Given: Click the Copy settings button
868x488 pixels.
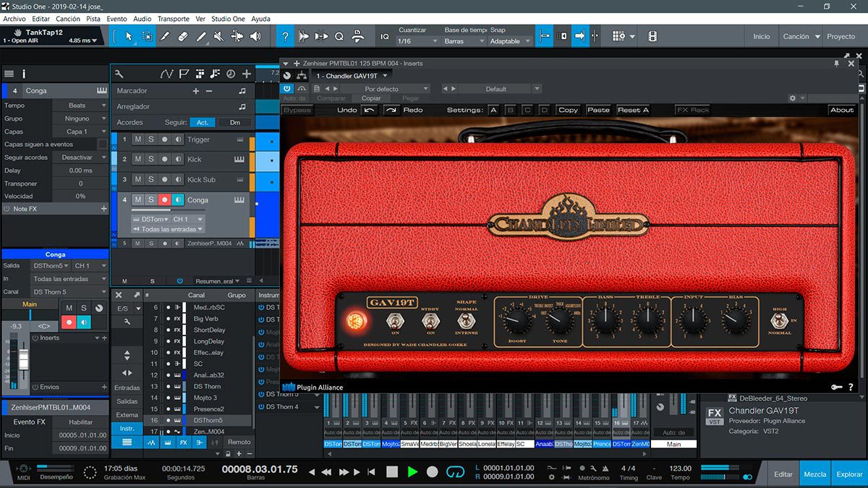Looking at the screenshot, I should click(568, 110).
